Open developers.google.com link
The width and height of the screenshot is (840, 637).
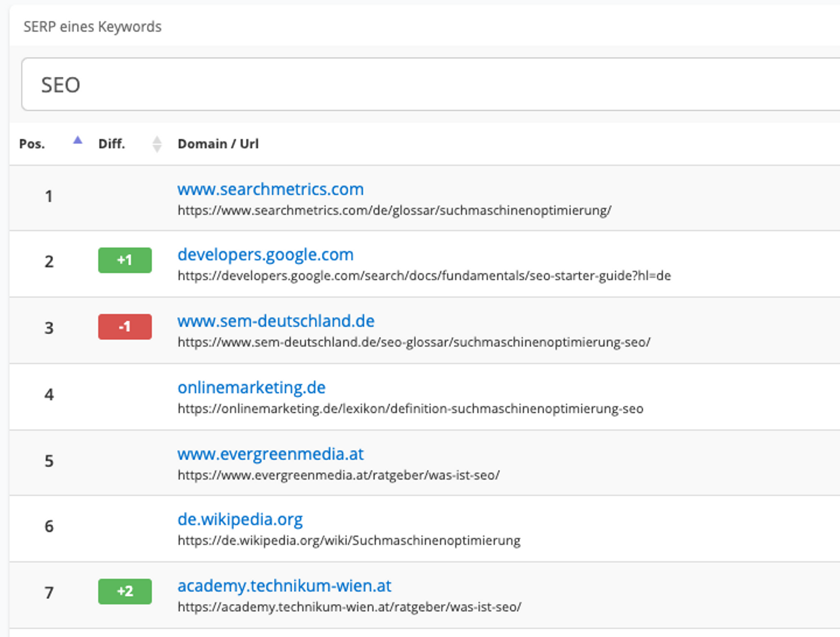(x=265, y=255)
